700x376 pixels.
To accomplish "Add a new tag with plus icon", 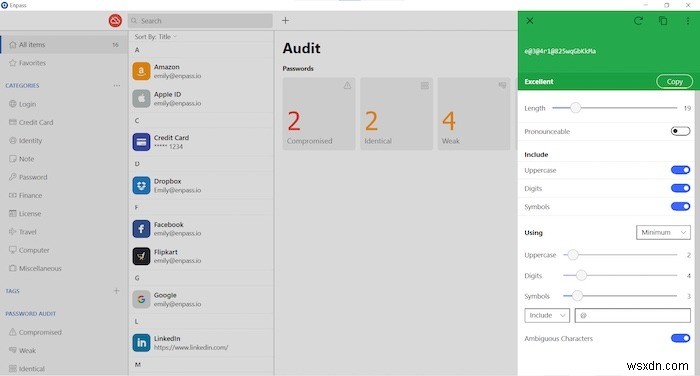I will (x=116, y=291).
